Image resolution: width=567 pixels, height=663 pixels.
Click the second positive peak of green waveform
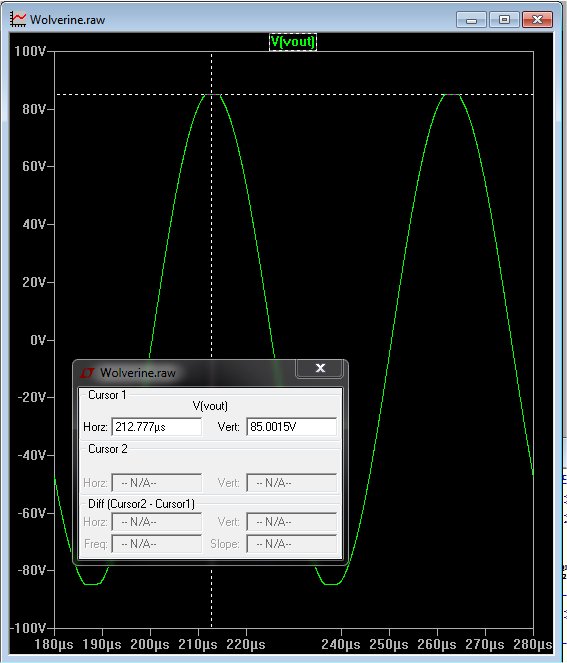(452, 95)
